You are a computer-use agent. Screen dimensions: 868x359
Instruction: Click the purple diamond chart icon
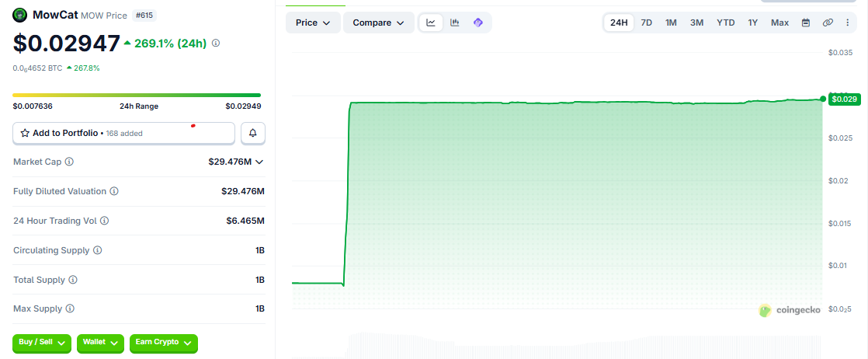[478, 23]
